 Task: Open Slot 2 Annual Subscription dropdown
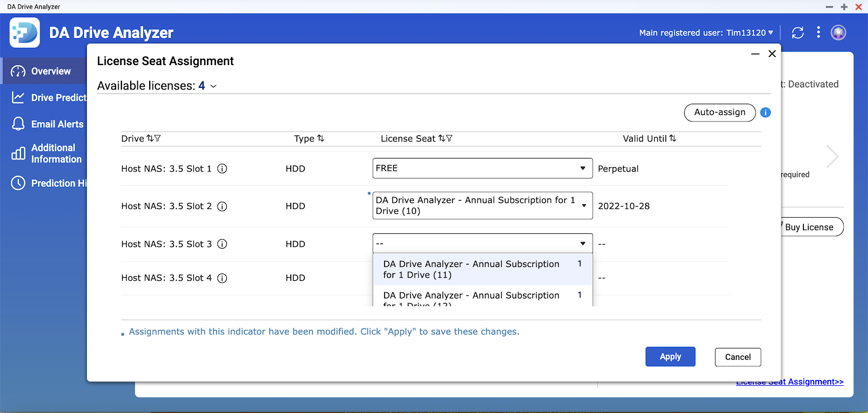(x=482, y=206)
